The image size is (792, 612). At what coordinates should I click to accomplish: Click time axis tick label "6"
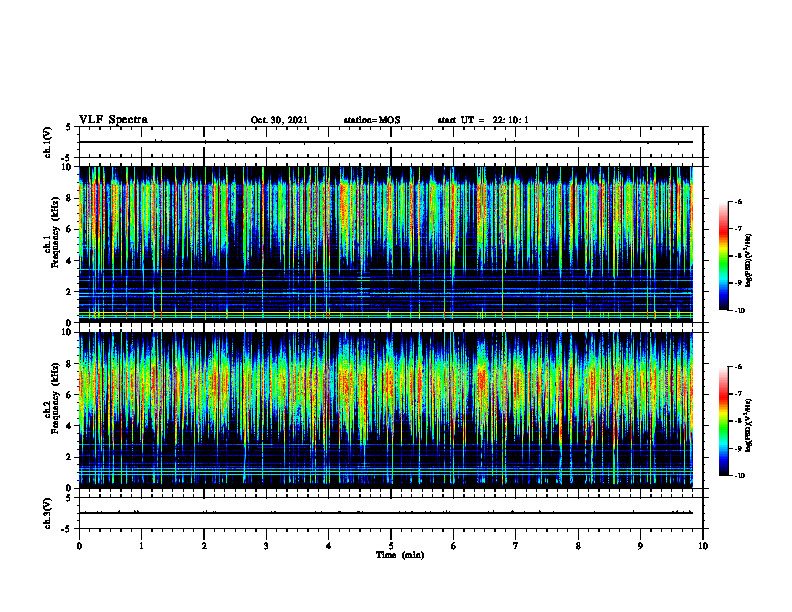click(x=454, y=546)
